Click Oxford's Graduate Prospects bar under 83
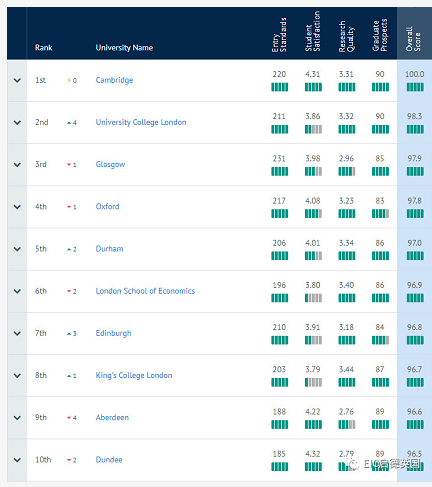Image resolution: width=432 pixels, height=487 pixels. coord(380,214)
